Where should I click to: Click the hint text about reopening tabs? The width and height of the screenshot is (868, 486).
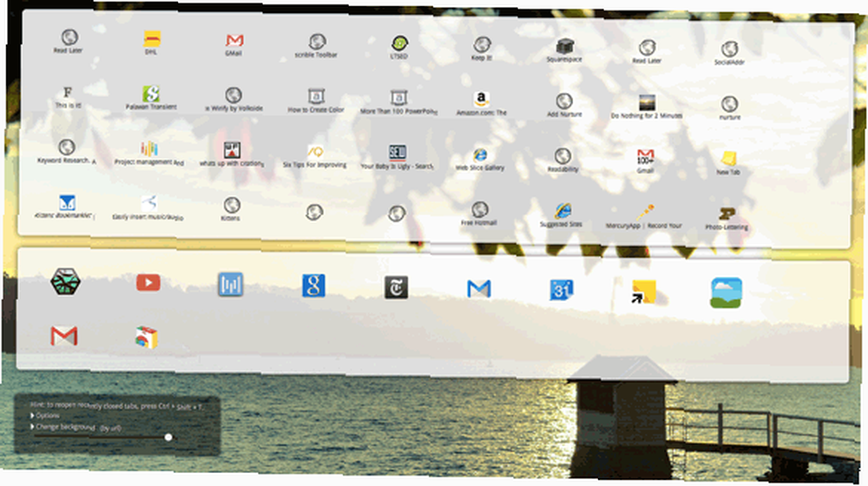pos(116,406)
